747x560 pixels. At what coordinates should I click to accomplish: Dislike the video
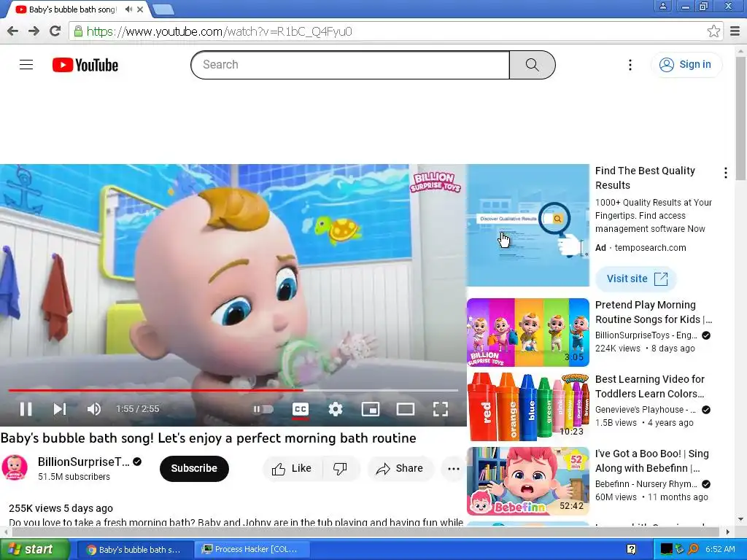point(340,469)
